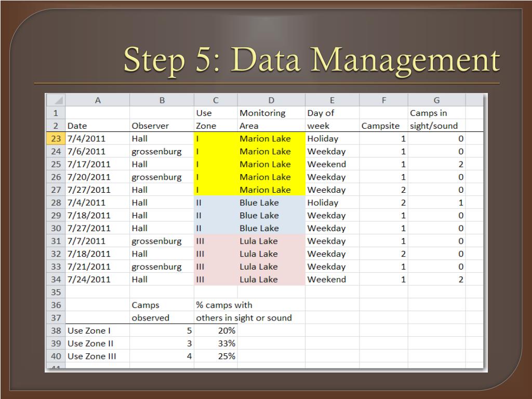The width and height of the screenshot is (532, 399).
Task: Click '% camps with' cell
Action: [224, 305]
